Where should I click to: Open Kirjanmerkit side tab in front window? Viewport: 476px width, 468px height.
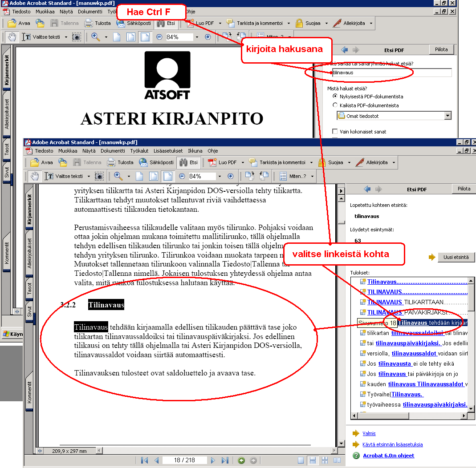pyautogui.click(x=29, y=209)
